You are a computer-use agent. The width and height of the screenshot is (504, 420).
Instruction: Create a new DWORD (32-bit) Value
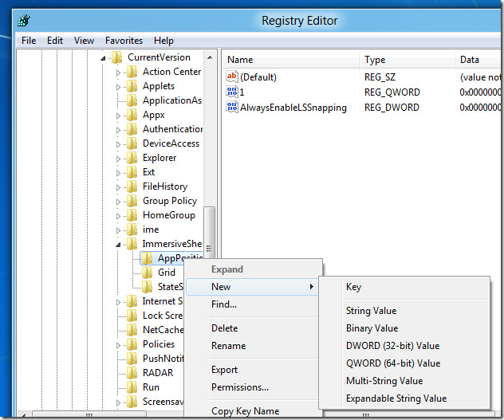point(404,346)
